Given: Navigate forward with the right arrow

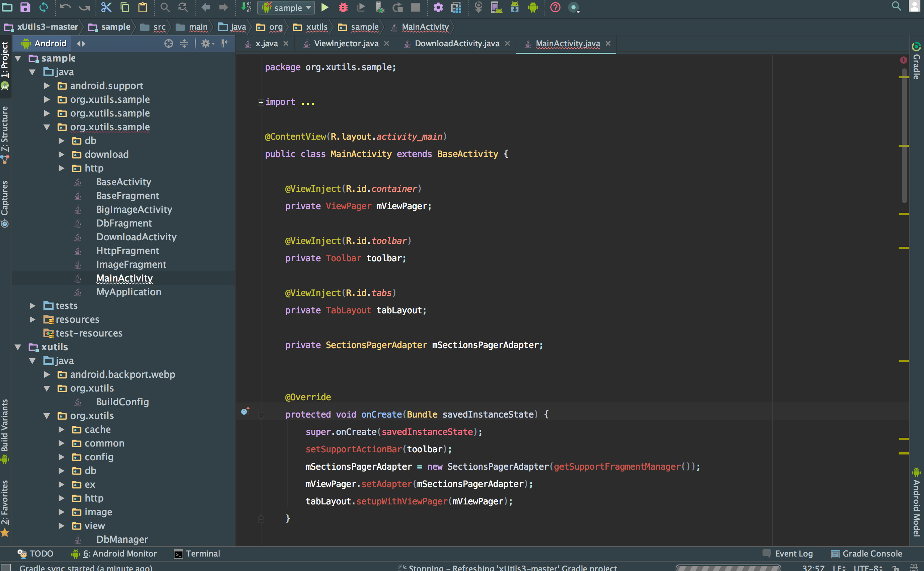Looking at the screenshot, I should coord(224,7).
